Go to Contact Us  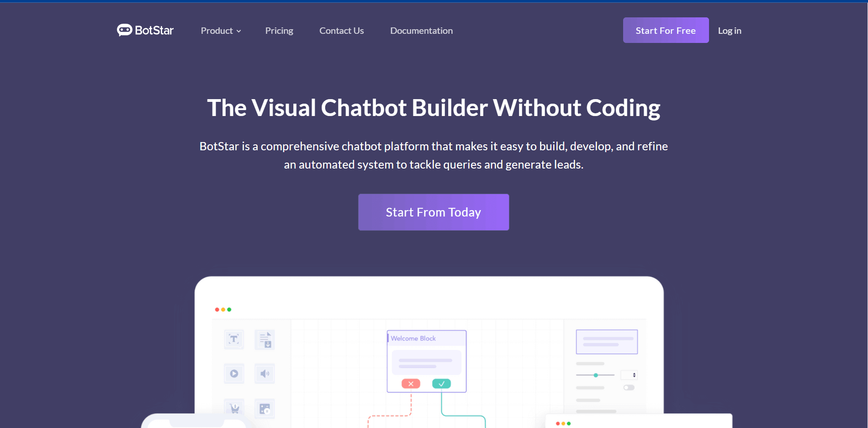(342, 31)
